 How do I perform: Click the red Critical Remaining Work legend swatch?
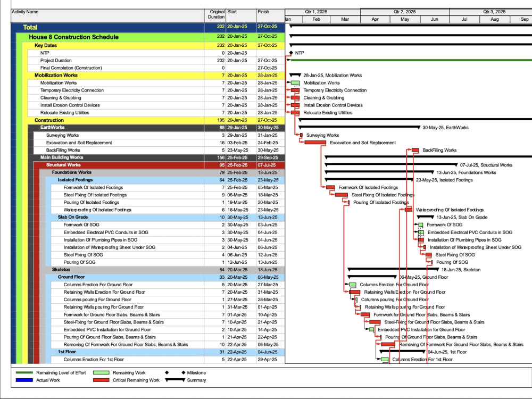101,380
